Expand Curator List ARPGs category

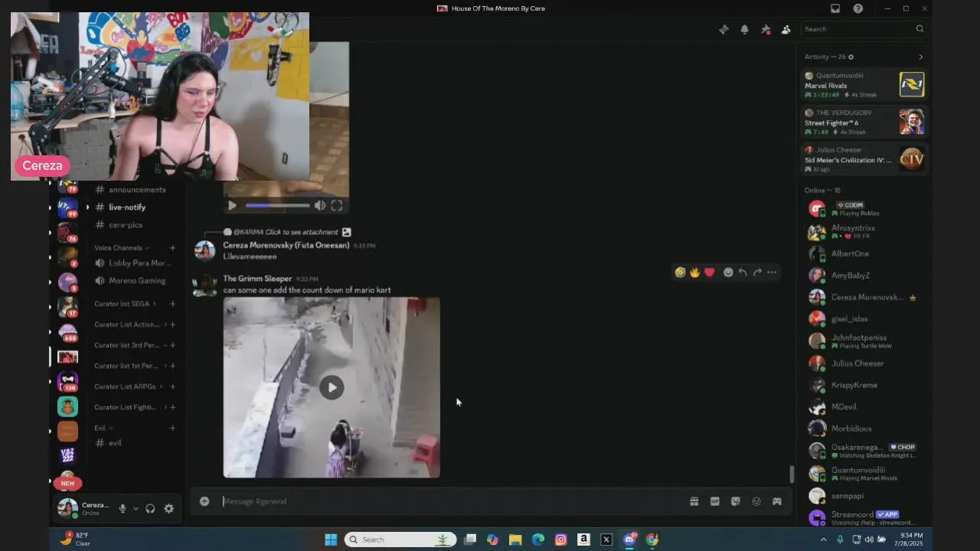tap(128, 386)
